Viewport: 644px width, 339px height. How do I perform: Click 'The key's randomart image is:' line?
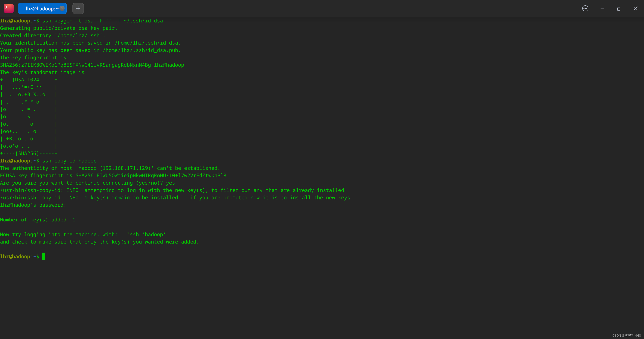pyautogui.click(x=44, y=72)
